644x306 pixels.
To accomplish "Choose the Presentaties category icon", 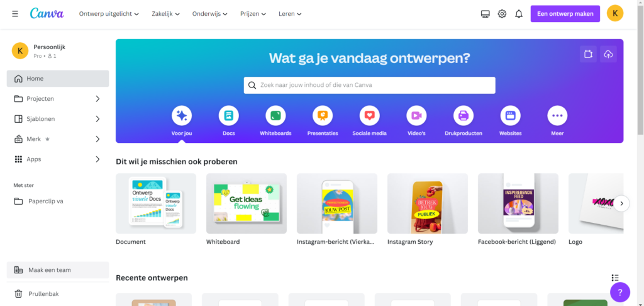I will (x=323, y=116).
